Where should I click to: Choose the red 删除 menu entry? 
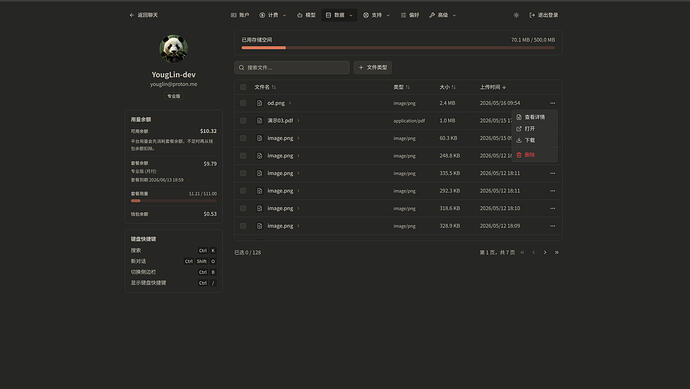(534, 154)
